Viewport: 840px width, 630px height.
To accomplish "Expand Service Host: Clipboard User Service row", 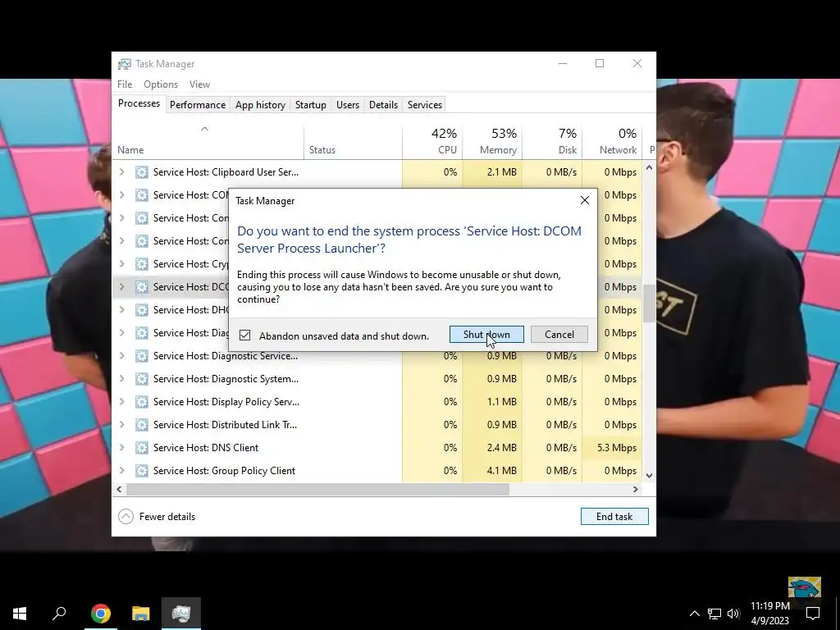I will point(121,172).
